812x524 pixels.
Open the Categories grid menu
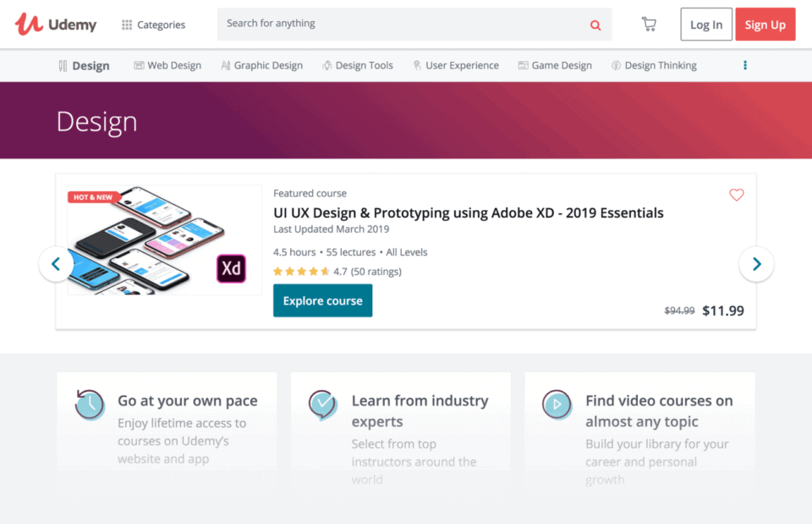pos(153,25)
